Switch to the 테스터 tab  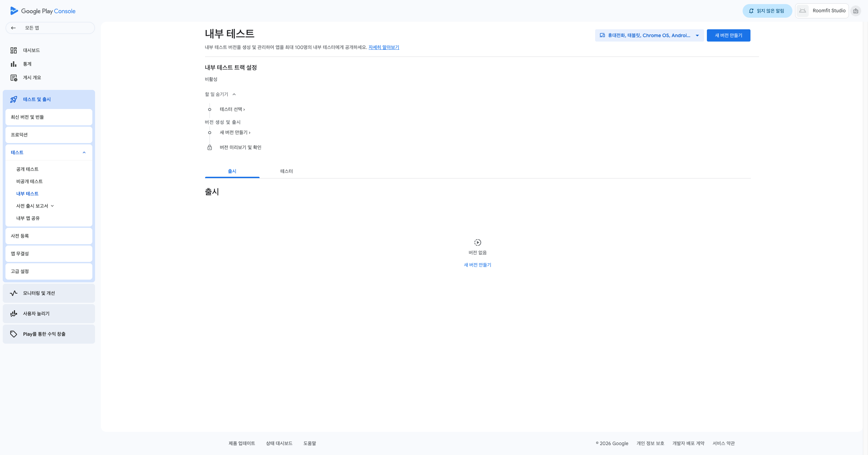[286, 171]
